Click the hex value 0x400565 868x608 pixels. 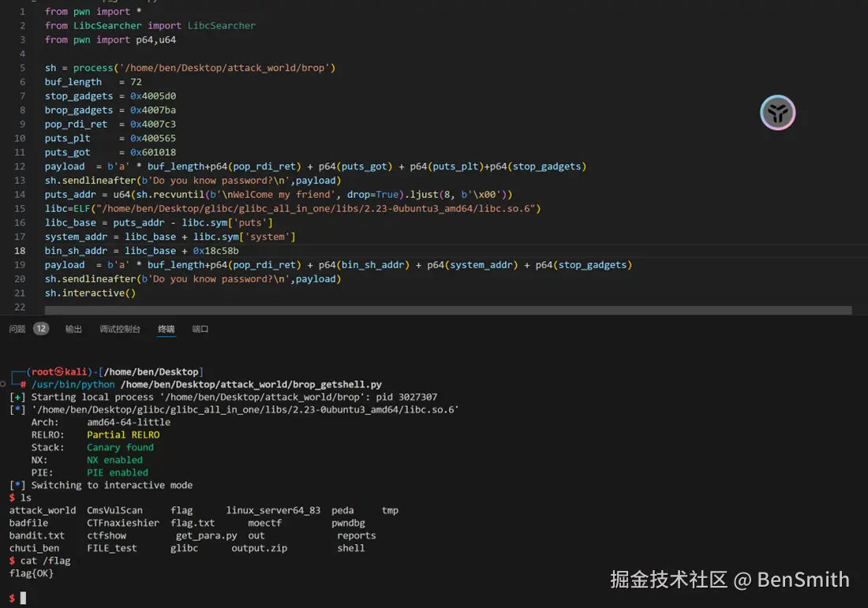coord(153,138)
